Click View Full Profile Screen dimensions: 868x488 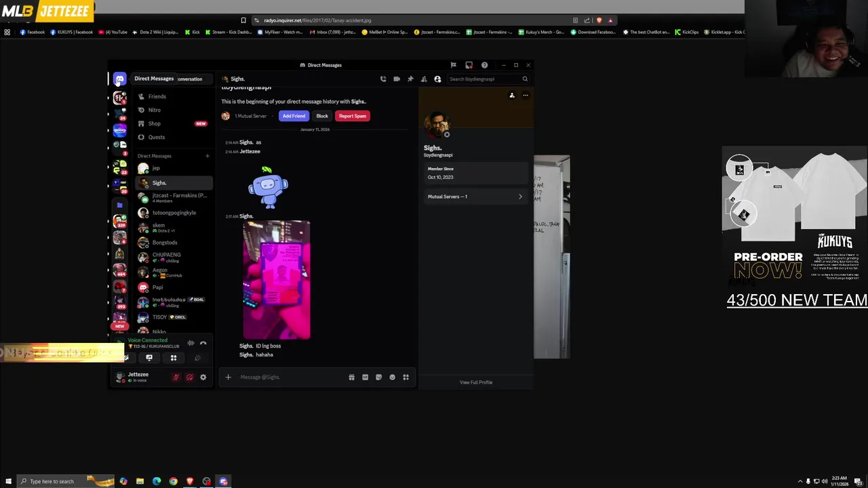476,382
